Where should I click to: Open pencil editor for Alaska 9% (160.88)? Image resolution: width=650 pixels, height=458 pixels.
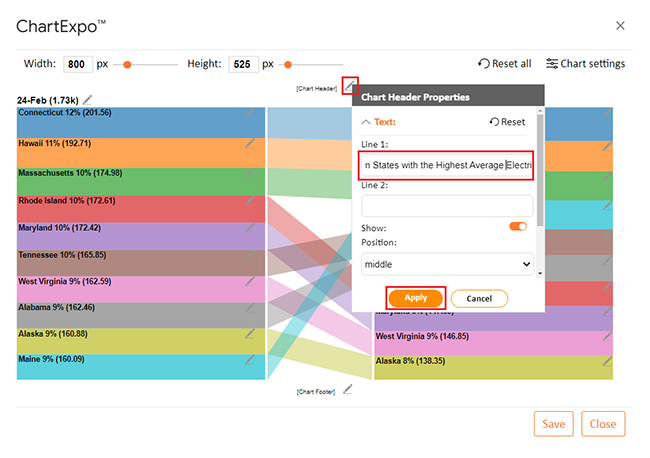pos(250,334)
